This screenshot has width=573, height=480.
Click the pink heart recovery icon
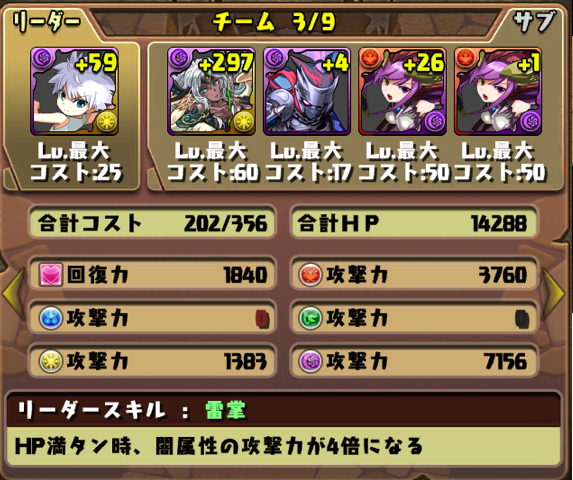click(x=51, y=275)
